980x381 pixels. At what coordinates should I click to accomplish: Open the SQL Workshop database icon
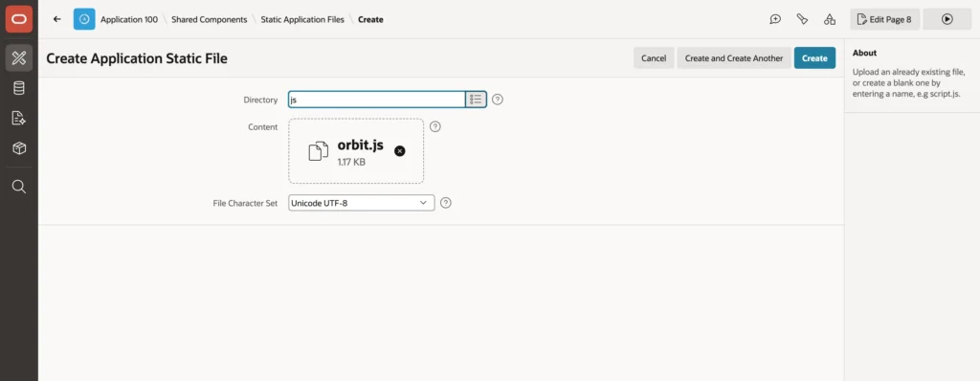pos(19,88)
